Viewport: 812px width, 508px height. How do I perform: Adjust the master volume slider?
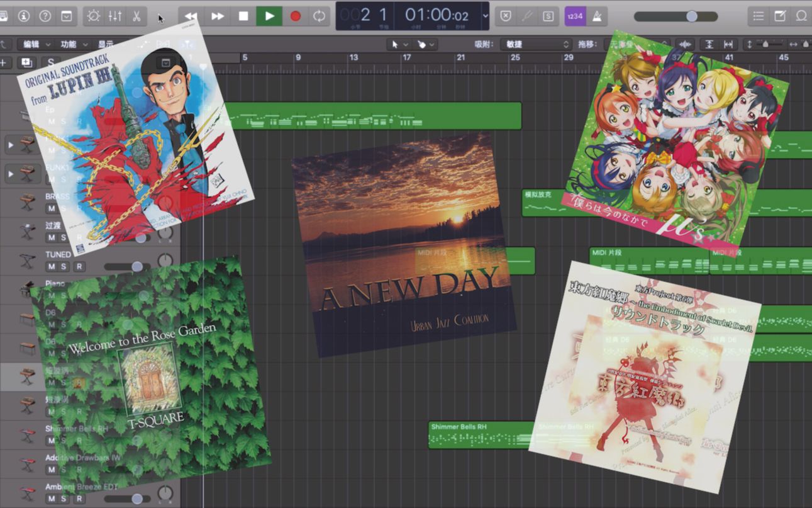(676, 16)
